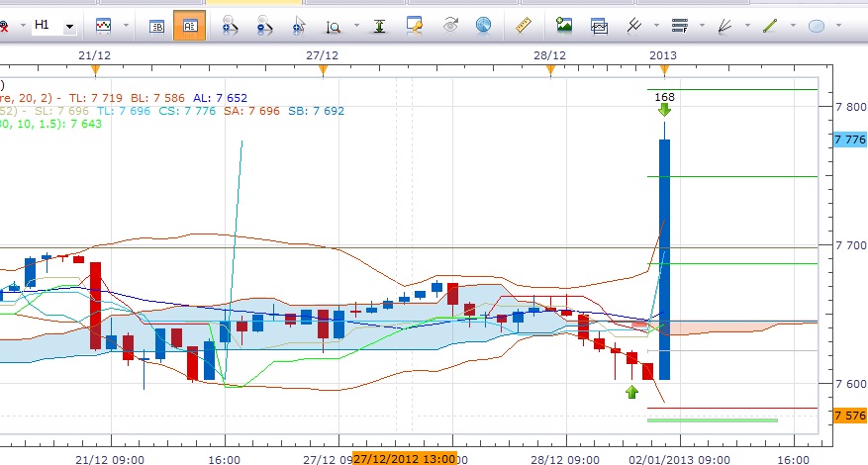This screenshot has width=868, height=465.
Task: Open the H1 timeframe dropdown
Action: coord(69,27)
